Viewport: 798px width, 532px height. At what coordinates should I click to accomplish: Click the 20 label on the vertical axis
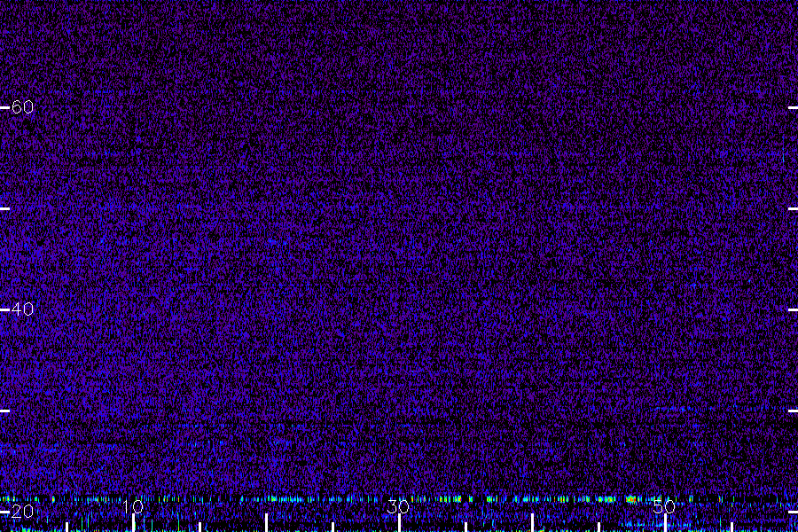22,511
